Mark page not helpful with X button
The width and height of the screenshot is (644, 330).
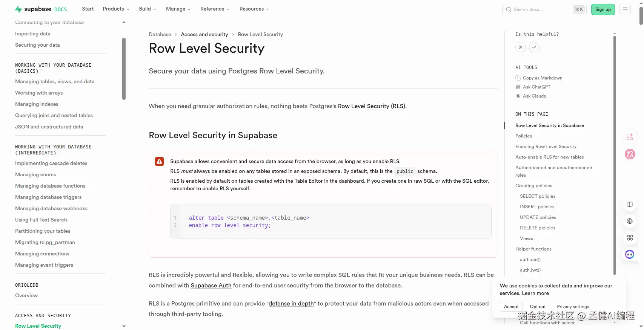click(521, 47)
